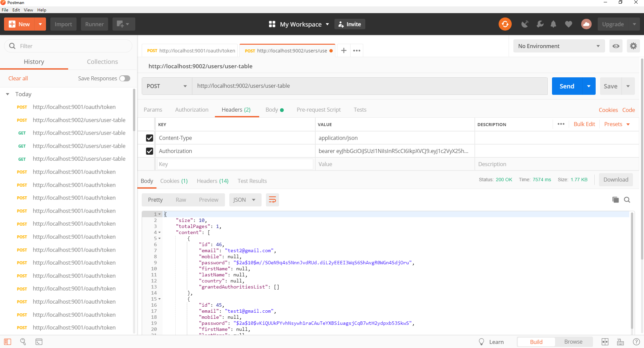Open help question mark icon
The image size is (644, 348).
point(636,342)
